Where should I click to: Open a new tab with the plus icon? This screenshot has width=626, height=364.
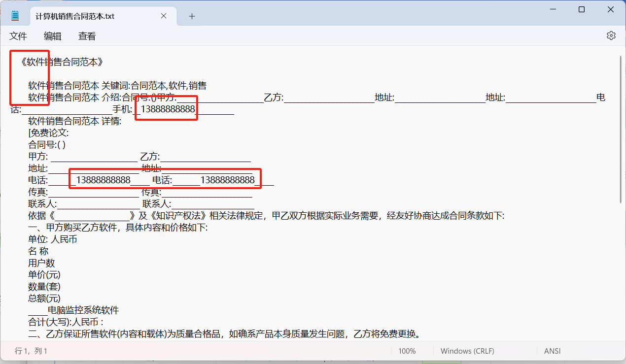click(x=192, y=16)
